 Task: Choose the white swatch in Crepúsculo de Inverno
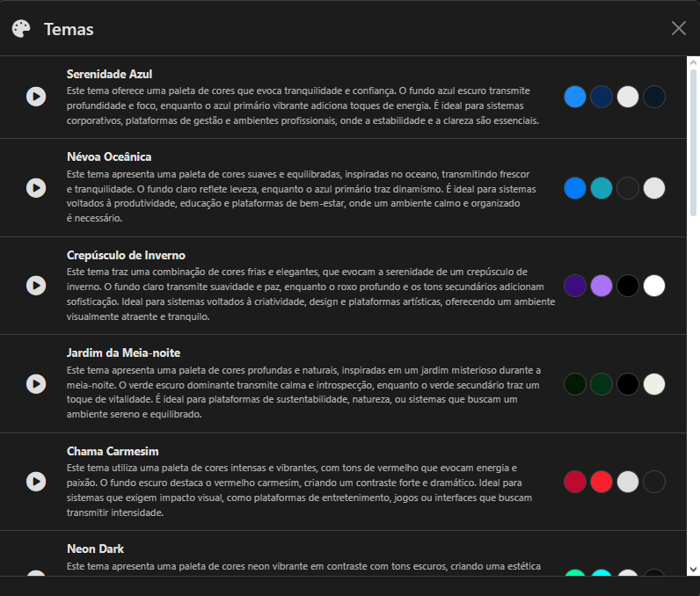[654, 286]
